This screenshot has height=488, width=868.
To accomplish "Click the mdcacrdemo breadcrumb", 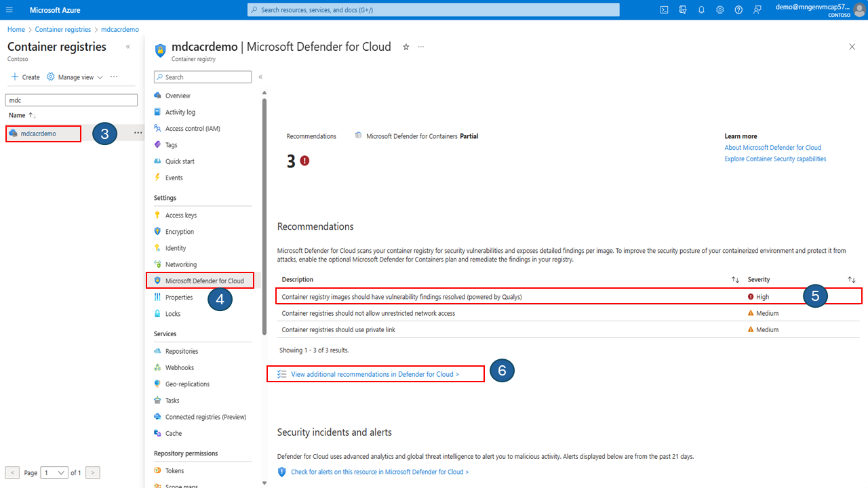I will coord(120,30).
